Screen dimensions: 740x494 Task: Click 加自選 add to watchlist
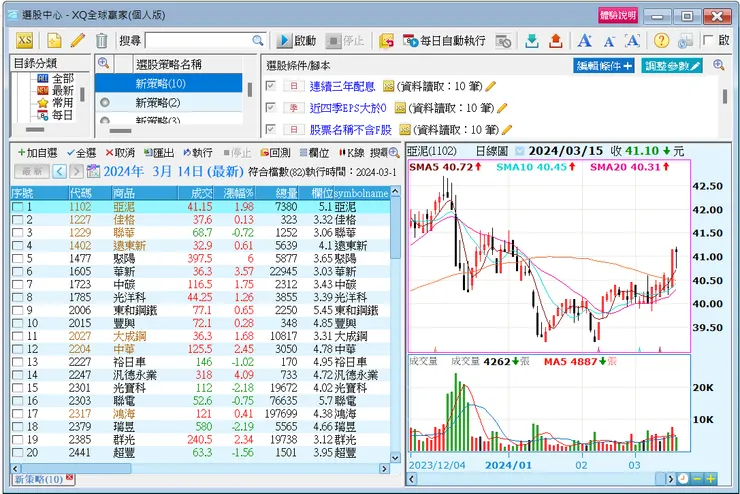click(37, 153)
